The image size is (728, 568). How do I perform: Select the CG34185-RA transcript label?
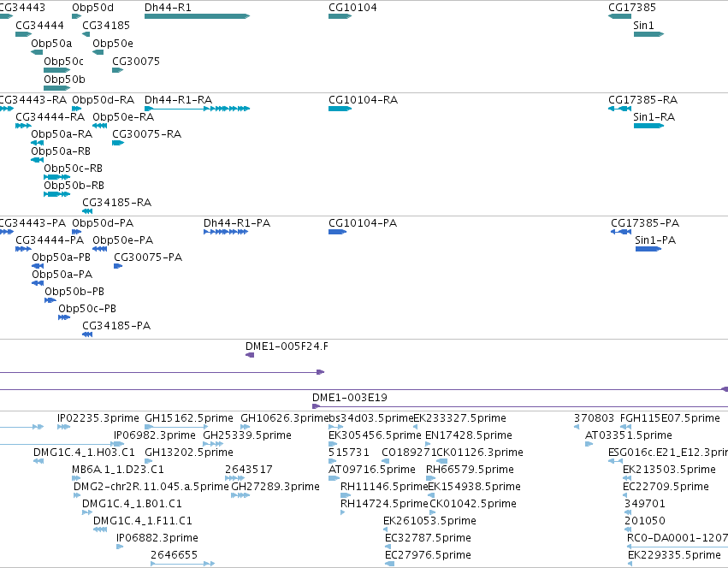116,203
